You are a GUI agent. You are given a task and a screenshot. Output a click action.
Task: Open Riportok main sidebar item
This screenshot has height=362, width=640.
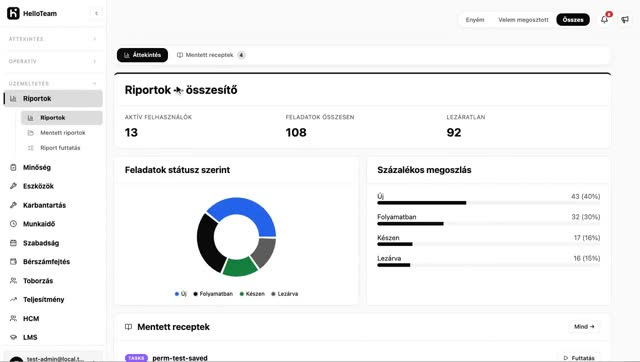click(x=53, y=98)
